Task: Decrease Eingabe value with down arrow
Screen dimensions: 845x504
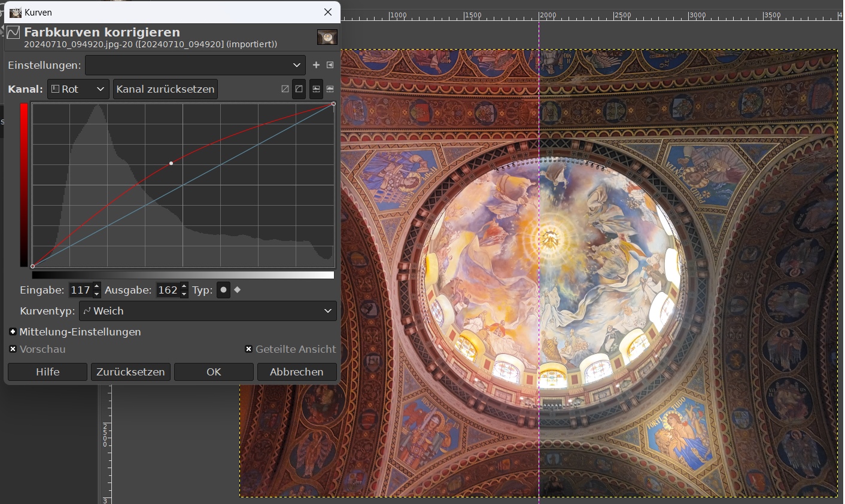Action: (x=97, y=294)
